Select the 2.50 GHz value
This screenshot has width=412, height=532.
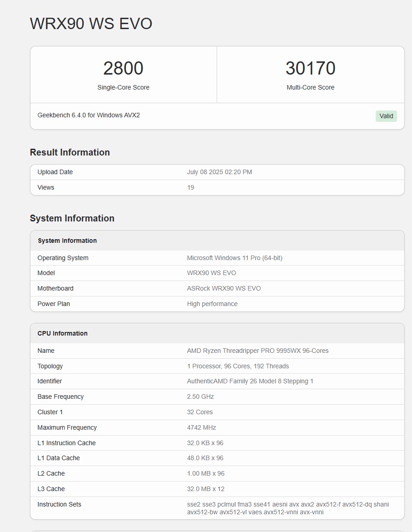tap(201, 396)
